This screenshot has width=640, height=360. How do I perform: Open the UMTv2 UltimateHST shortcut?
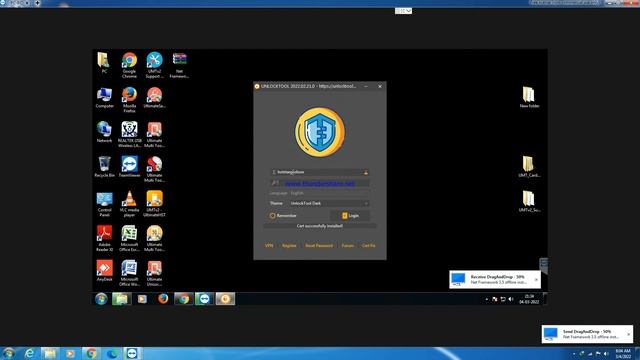pos(154,204)
